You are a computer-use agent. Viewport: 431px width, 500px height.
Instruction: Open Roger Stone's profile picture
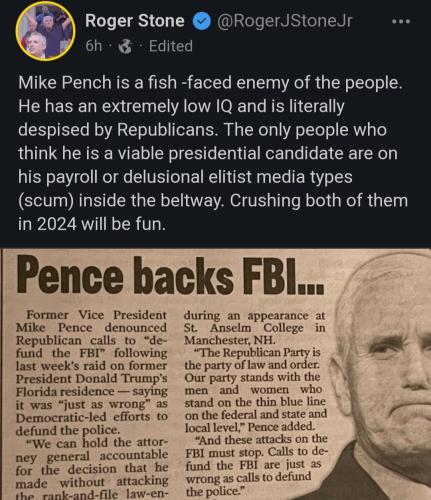coord(46,31)
